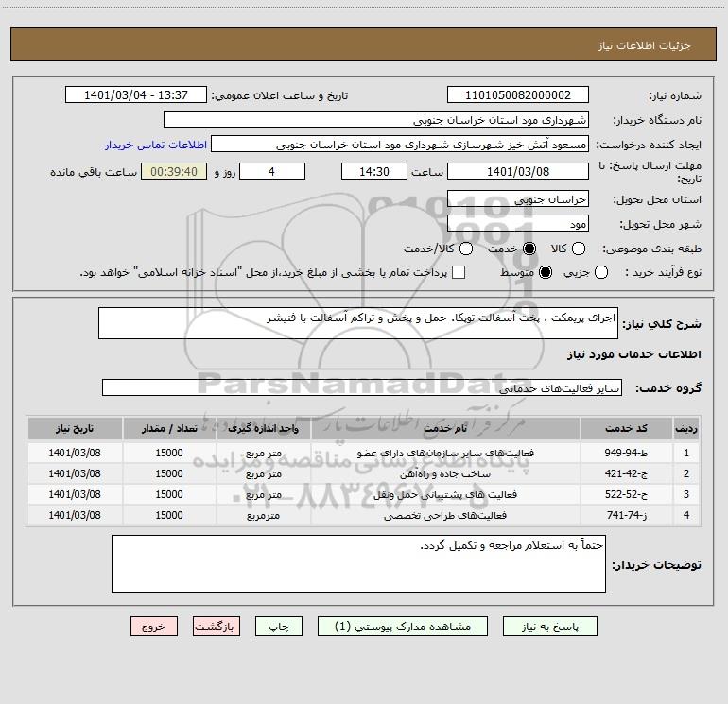Click the مترمربع unit cell in row 4
Viewport: 728px width, 704px height.
[263, 516]
